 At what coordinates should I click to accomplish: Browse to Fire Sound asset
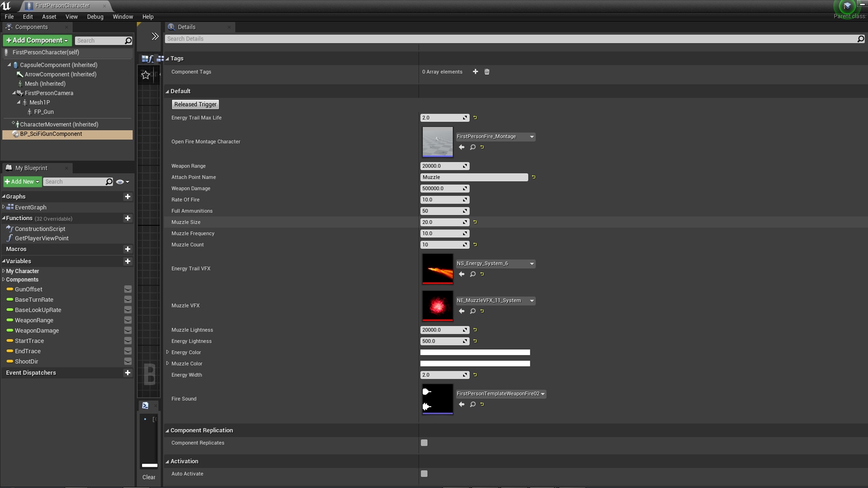pos(472,404)
